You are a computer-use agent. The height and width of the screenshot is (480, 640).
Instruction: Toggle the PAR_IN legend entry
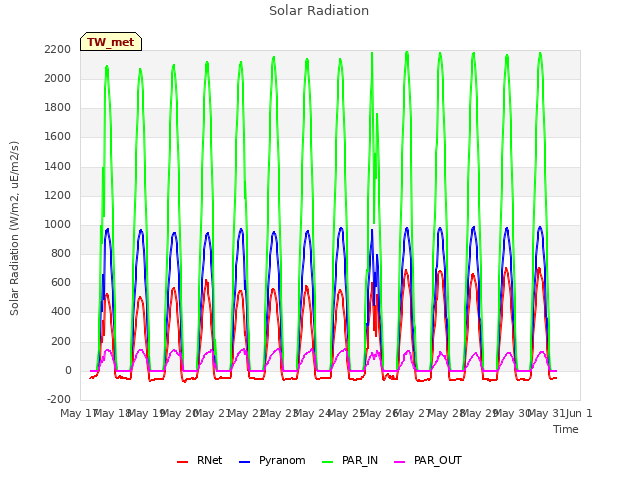pos(350,460)
